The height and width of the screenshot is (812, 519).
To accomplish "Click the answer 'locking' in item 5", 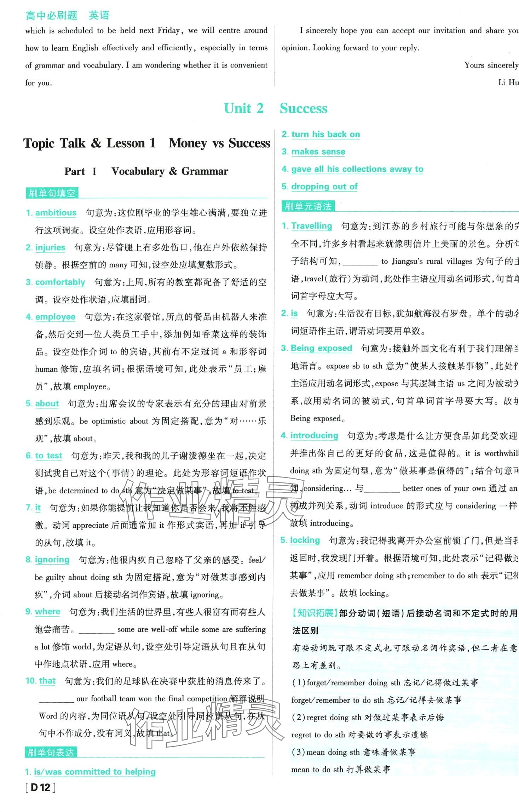I will coord(305,540).
